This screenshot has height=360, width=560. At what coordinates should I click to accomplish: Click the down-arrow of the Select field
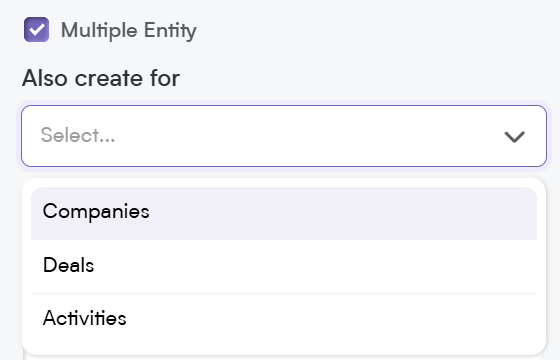(x=514, y=136)
